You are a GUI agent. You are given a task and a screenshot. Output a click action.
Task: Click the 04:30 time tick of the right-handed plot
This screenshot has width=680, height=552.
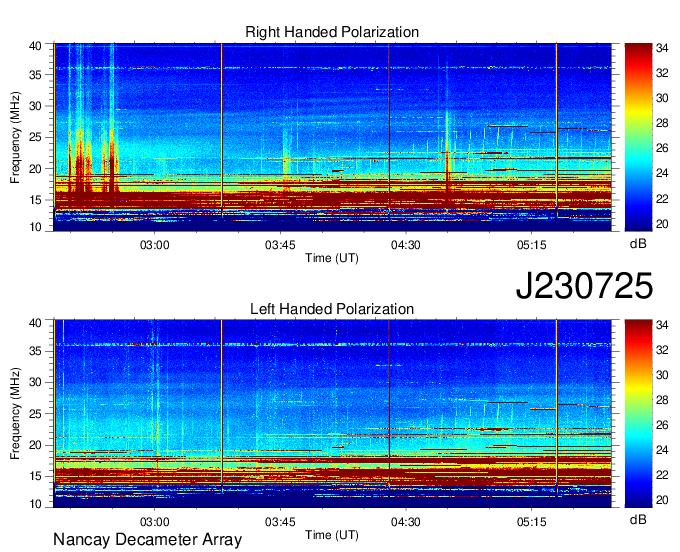(x=405, y=245)
